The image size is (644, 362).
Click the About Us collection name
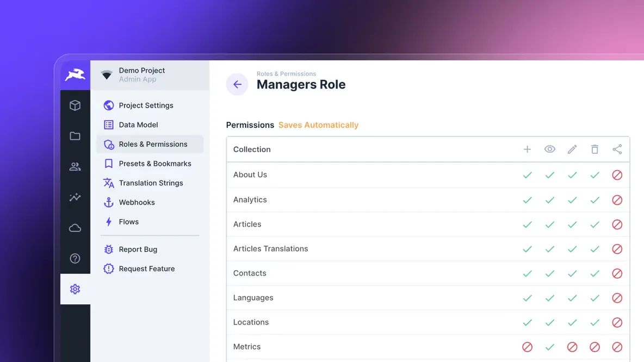coord(250,175)
